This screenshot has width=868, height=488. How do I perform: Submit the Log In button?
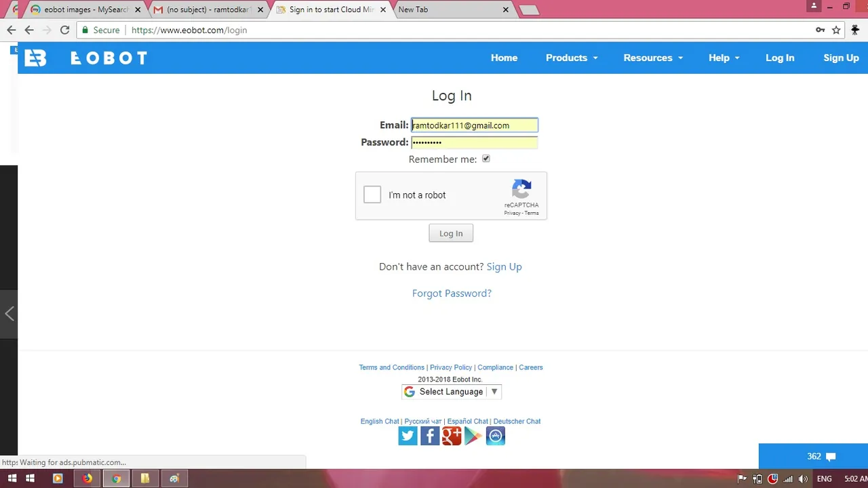(x=451, y=233)
